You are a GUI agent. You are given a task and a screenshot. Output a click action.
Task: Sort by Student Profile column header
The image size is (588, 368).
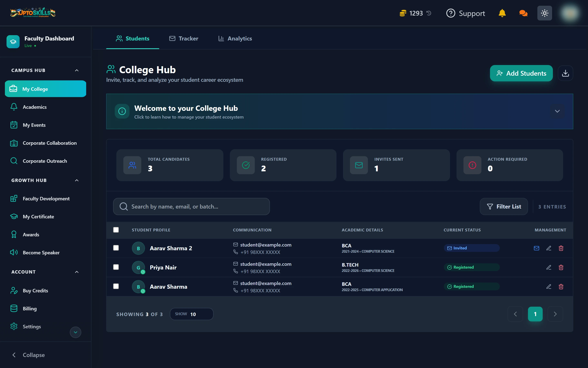[151, 230]
